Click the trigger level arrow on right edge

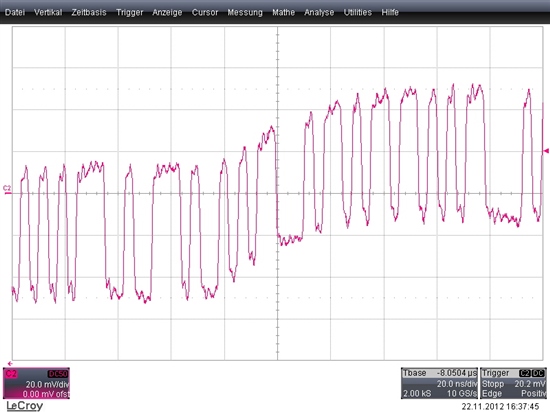pos(546,151)
